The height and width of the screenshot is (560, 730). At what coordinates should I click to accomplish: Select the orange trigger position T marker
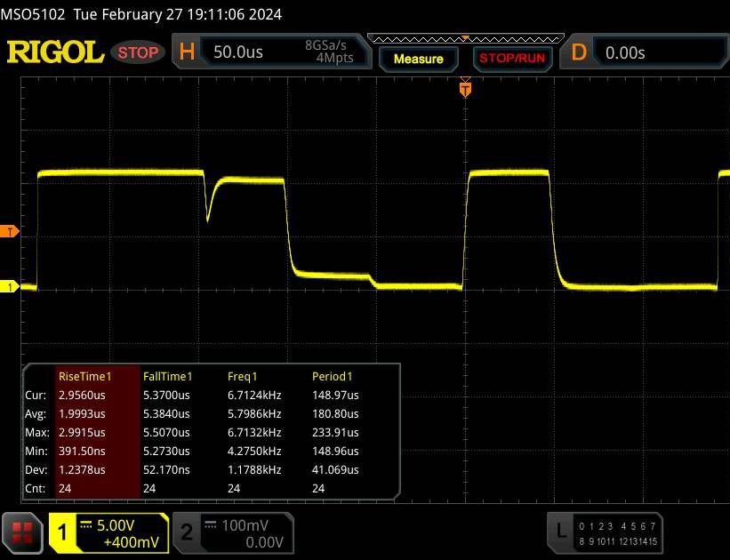465,89
